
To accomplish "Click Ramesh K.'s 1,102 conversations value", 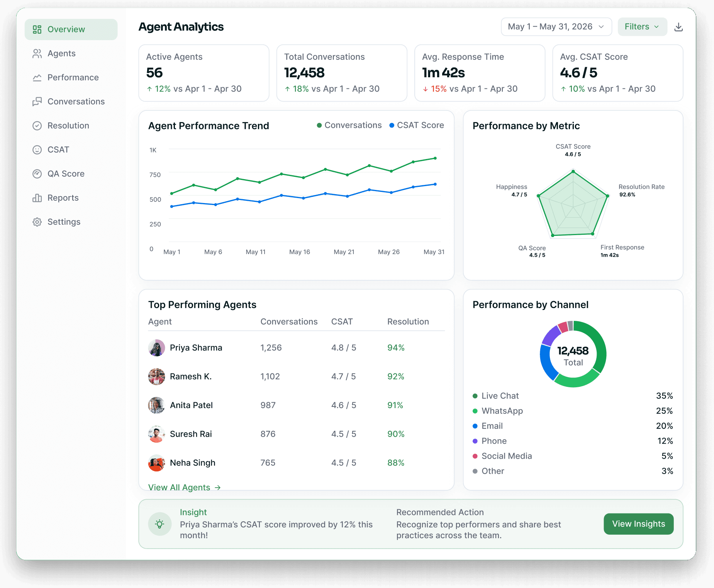I will coord(270,376).
